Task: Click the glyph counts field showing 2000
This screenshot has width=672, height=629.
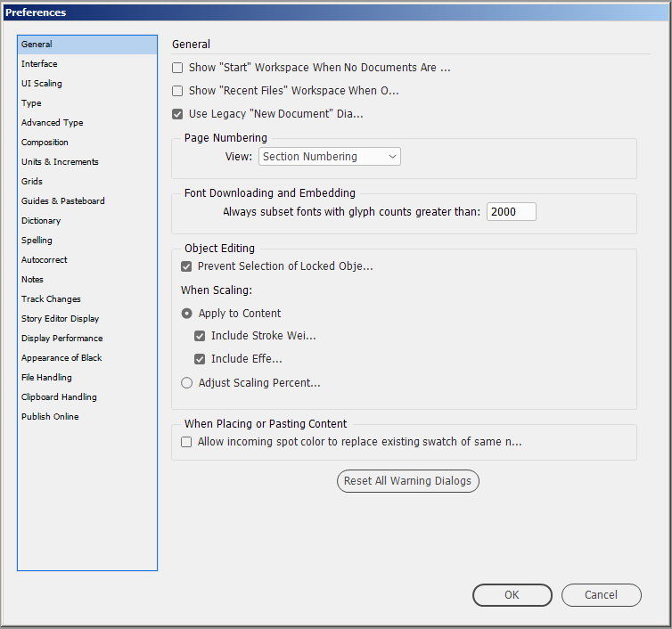Action: pos(512,212)
